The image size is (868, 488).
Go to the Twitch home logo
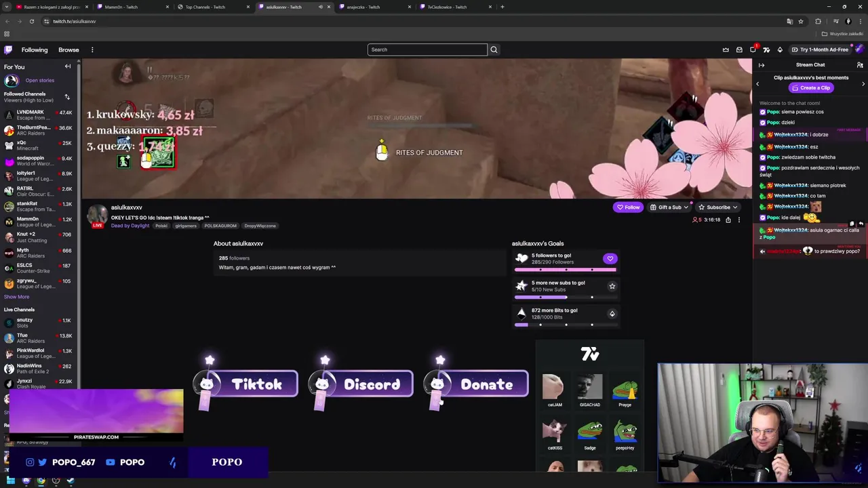point(8,49)
